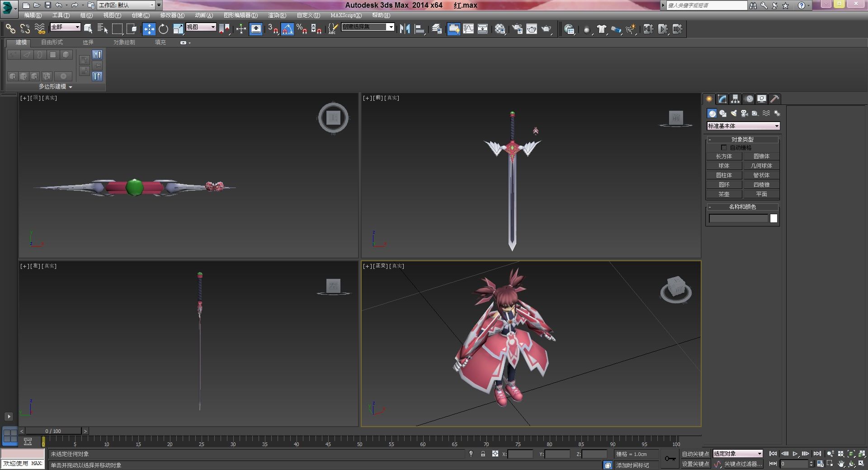Click 长方体 button
Image resolution: width=868 pixels, height=470 pixels.
click(724, 156)
